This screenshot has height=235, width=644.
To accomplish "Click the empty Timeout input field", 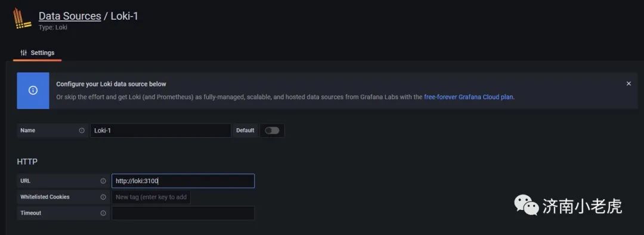I will coord(183,213).
